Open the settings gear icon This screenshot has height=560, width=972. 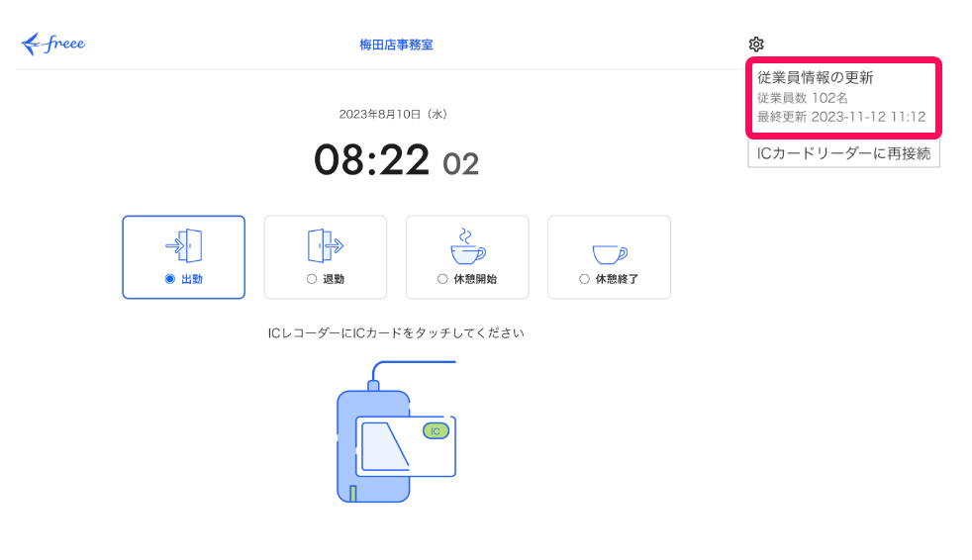[755, 45]
